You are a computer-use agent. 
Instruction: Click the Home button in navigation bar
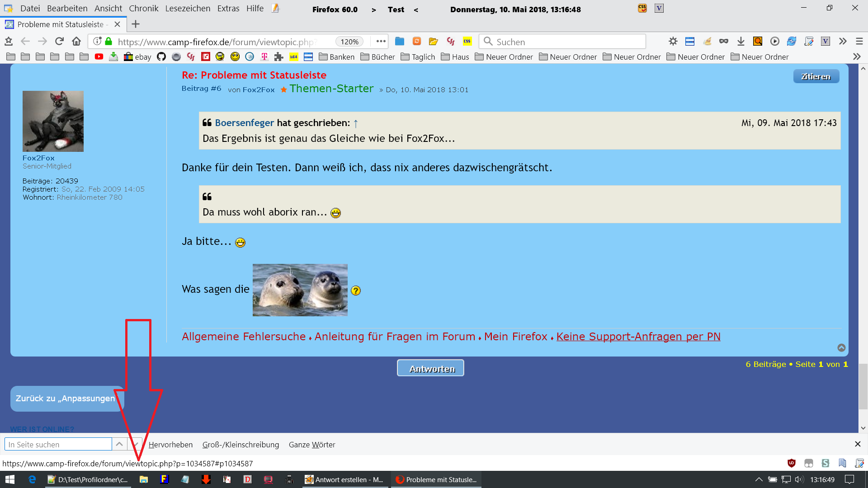click(76, 42)
